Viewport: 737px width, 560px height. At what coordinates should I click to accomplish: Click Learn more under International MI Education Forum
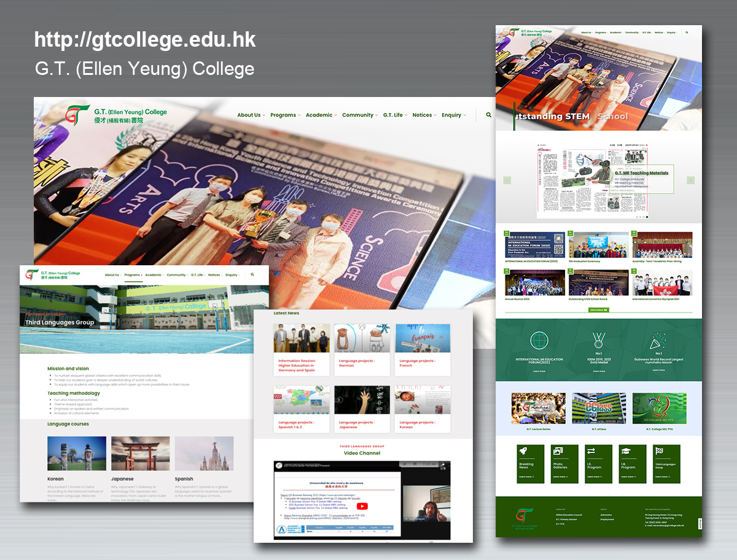tap(539, 371)
